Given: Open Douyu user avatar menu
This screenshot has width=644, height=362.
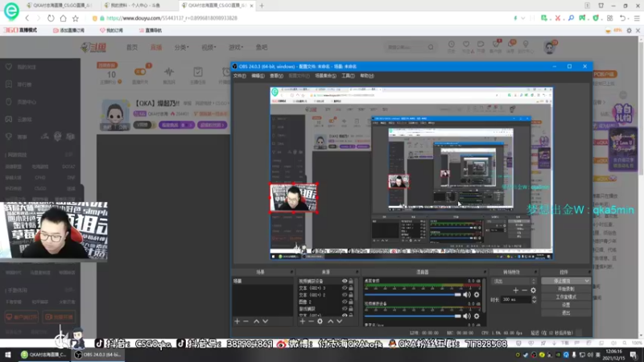Looking at the screenshot, I should pos(549,47).
